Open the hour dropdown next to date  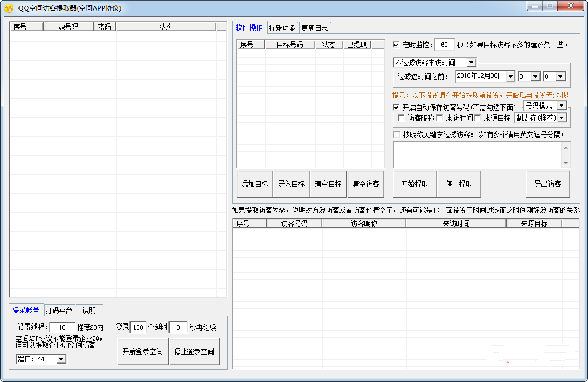[536, 77]
